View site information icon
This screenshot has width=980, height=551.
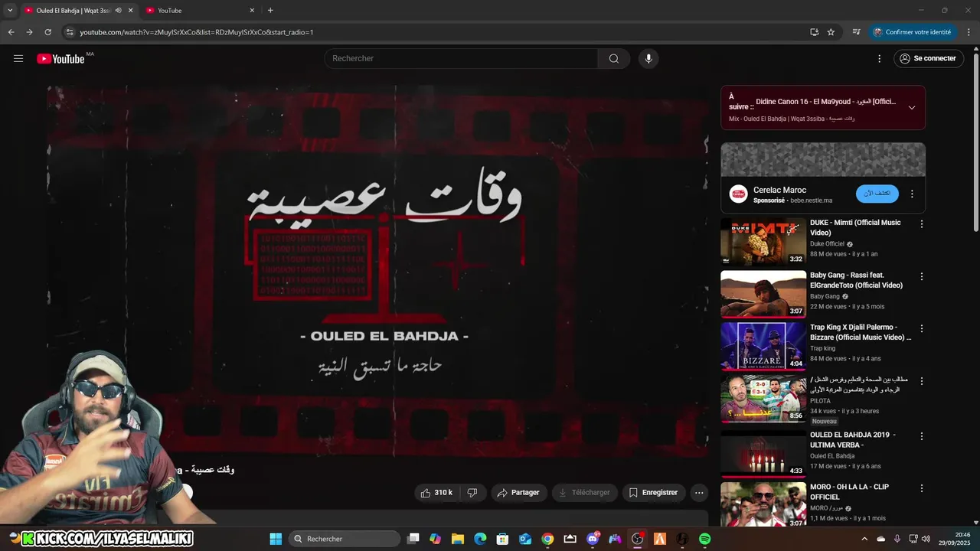[x=70, y=32]
